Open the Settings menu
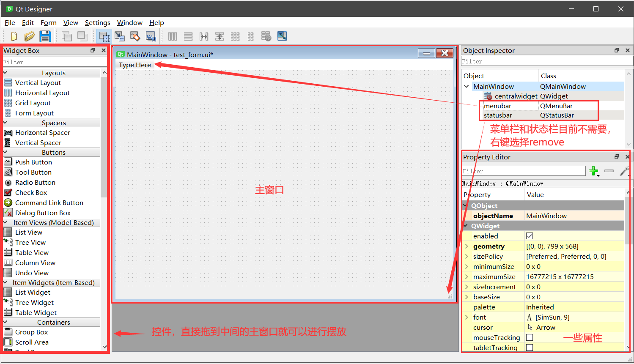 point(98,22)
